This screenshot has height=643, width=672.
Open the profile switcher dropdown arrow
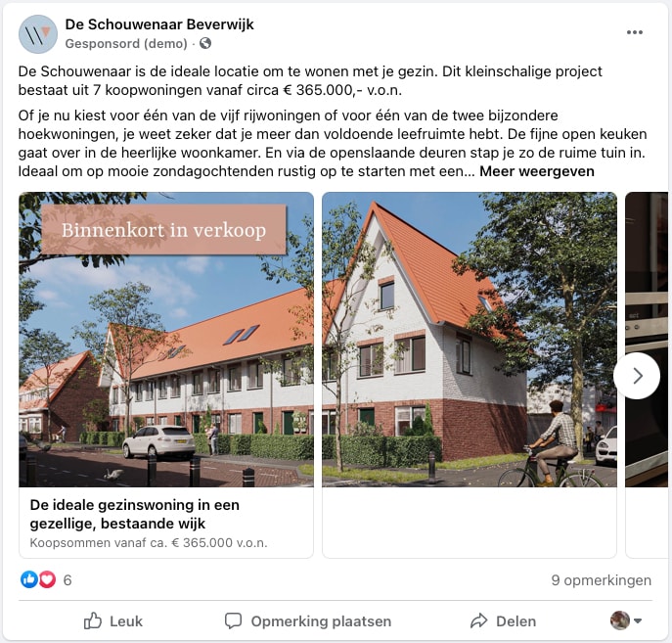(638, 620)
